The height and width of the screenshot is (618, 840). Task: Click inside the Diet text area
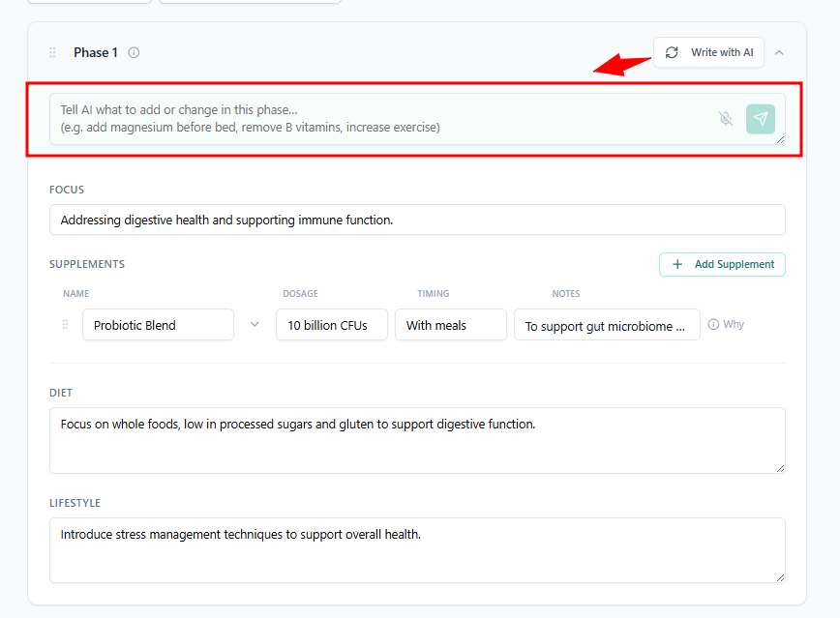tap(417, 440)
